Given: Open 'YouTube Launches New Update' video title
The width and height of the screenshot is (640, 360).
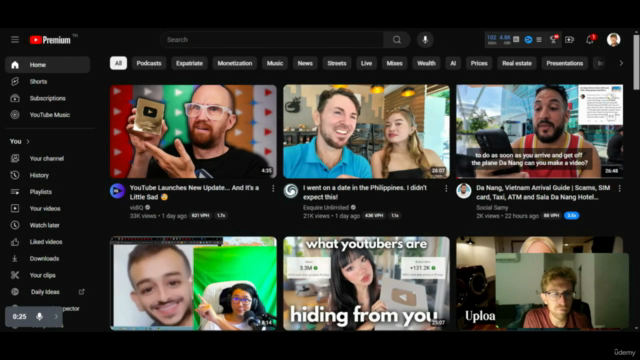Looking at the screenshot, I should coord(194,192).
